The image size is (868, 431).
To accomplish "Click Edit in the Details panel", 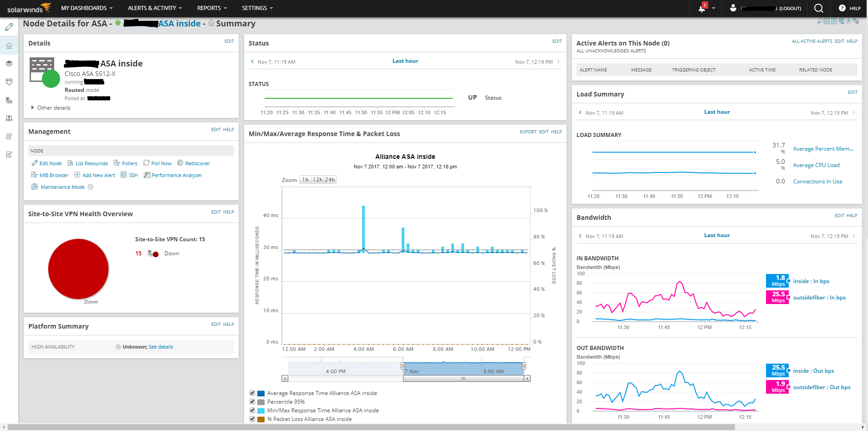I will point(229,41).
